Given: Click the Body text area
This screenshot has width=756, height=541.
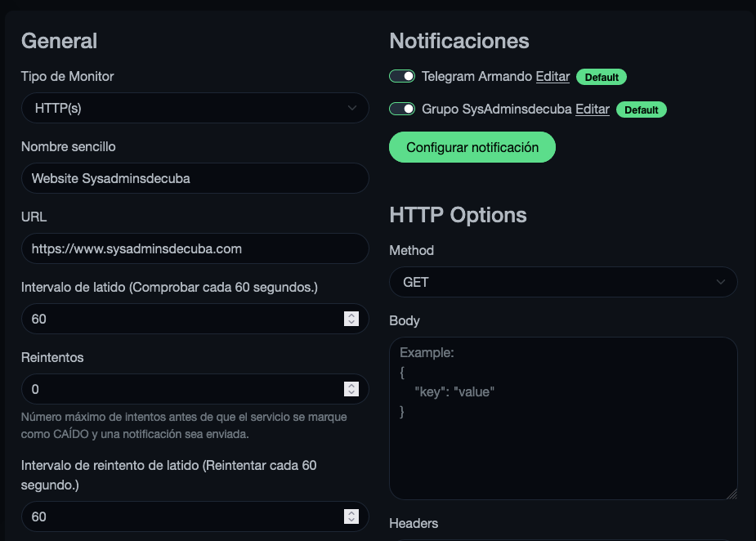Looking at the screenshot, I should pos(563,418).
